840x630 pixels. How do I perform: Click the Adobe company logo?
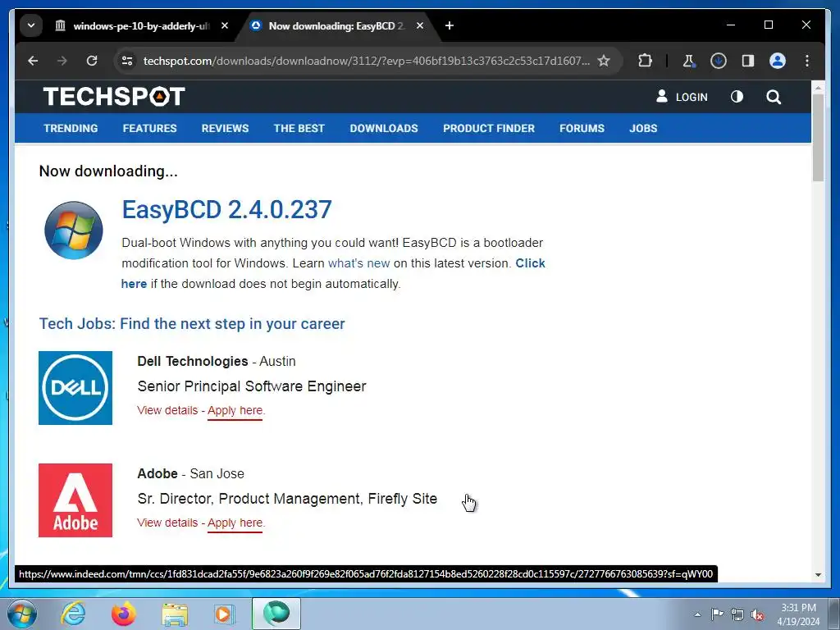75,500
